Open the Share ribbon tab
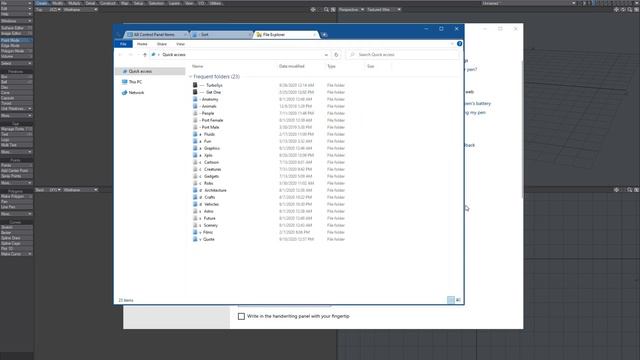The image size is (640, 360). click(x=162, y=44)
